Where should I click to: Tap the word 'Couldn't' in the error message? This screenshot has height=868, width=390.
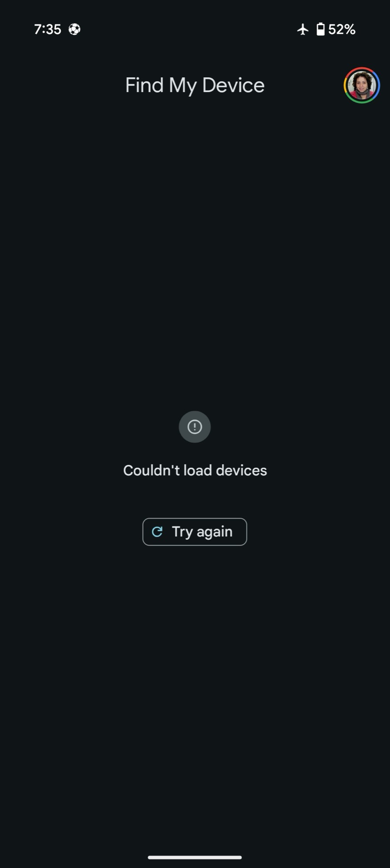tap(151, 470)
